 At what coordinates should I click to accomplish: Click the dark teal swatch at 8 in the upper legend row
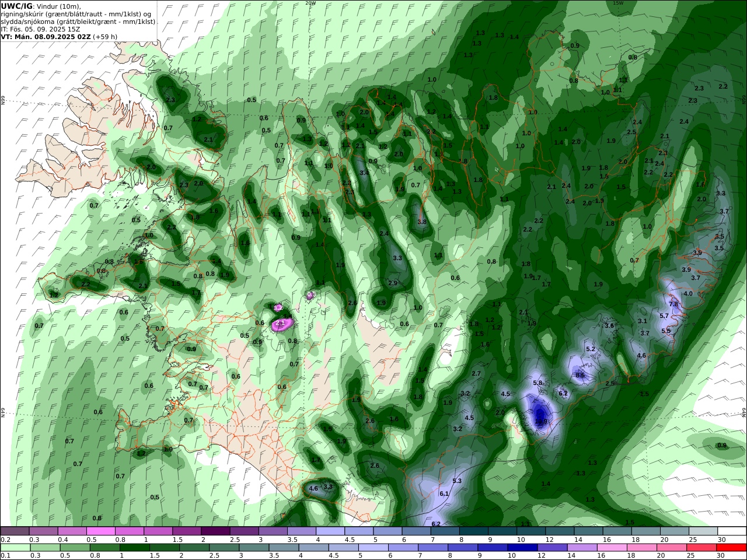474,531
